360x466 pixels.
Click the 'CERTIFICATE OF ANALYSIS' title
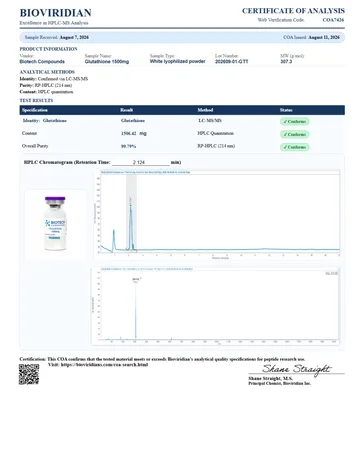click(x=293, y=11)
